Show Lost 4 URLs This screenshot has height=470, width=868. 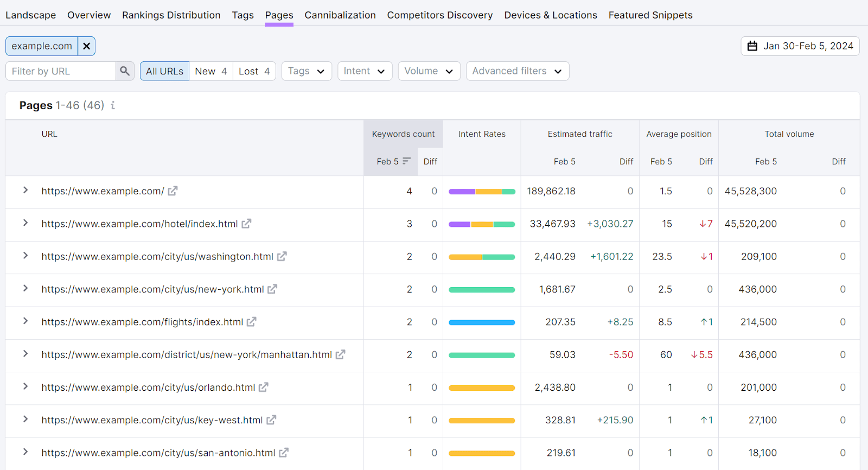pos(254,71)
